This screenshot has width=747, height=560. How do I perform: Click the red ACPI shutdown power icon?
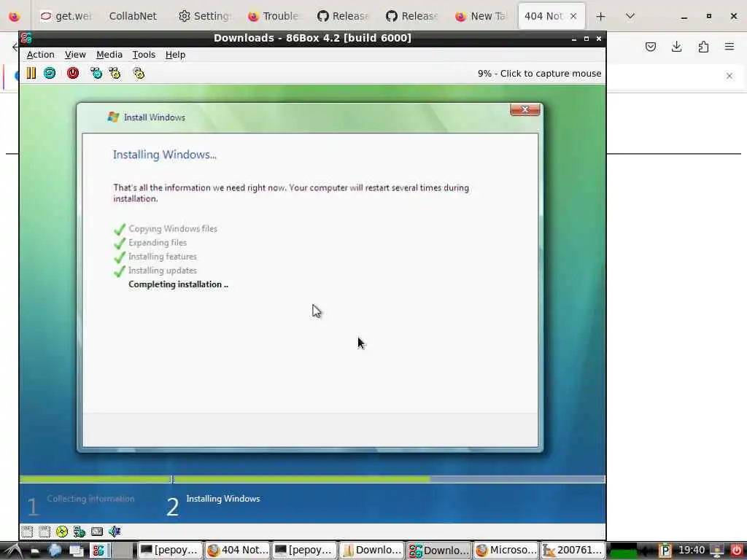(73, 73)
